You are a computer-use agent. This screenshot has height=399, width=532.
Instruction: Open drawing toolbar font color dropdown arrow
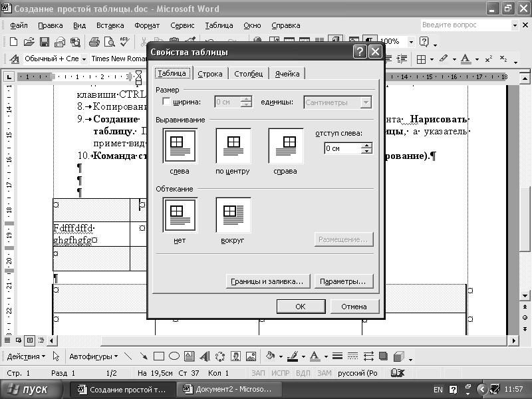point(326,356)
